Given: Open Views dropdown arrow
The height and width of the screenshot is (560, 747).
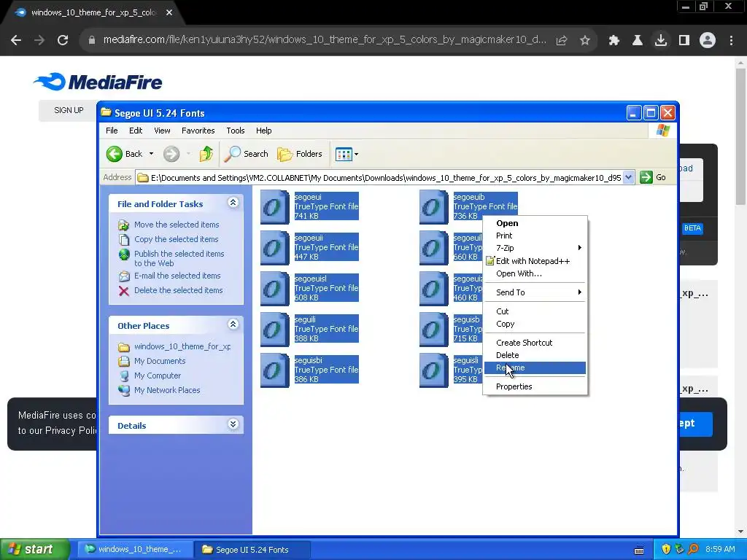Looking at the screenshot, I should [x=356, y=155].
